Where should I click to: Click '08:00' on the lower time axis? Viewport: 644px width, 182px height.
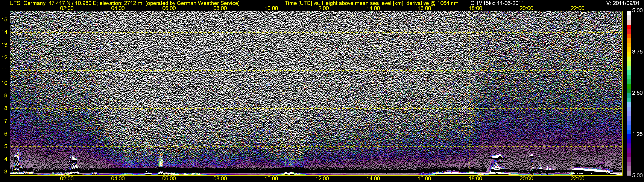pos(220,179)
